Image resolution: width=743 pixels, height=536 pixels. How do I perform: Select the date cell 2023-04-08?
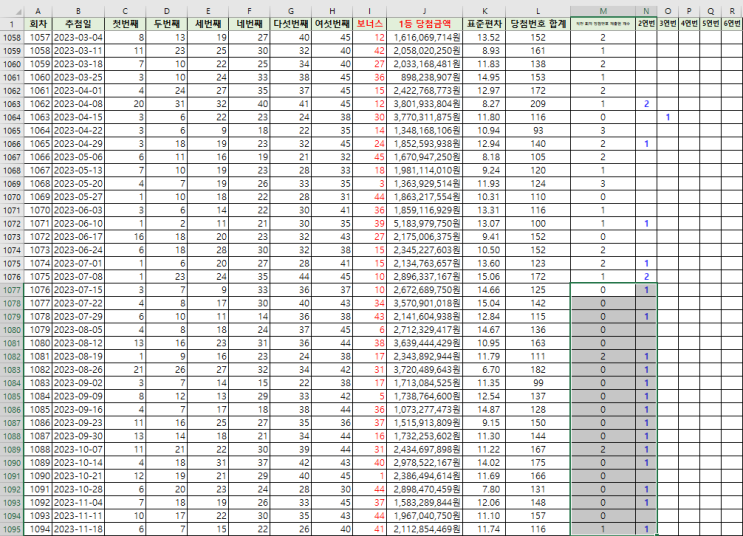[78, 104]
